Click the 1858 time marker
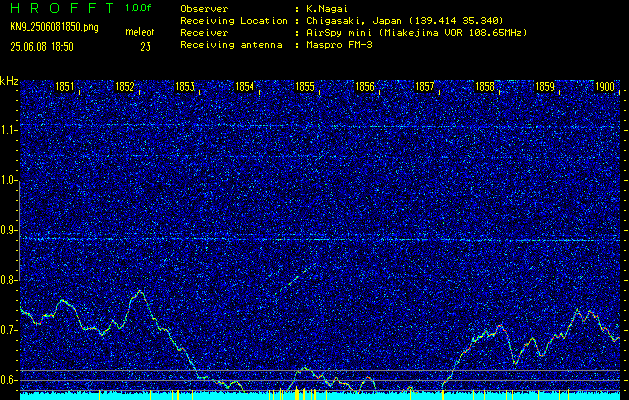Screen dimensions: 629x400 (x=485, y=87)
